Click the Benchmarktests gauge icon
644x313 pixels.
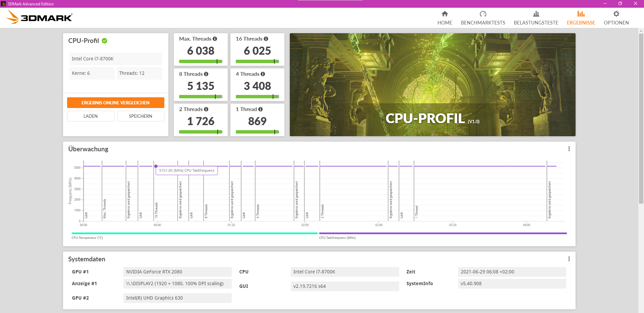[483, 14]
